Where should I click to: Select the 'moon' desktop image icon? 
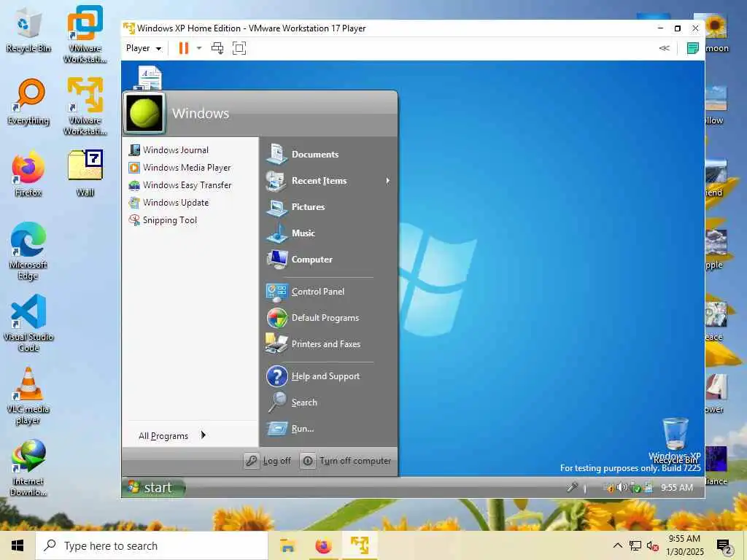716,32
